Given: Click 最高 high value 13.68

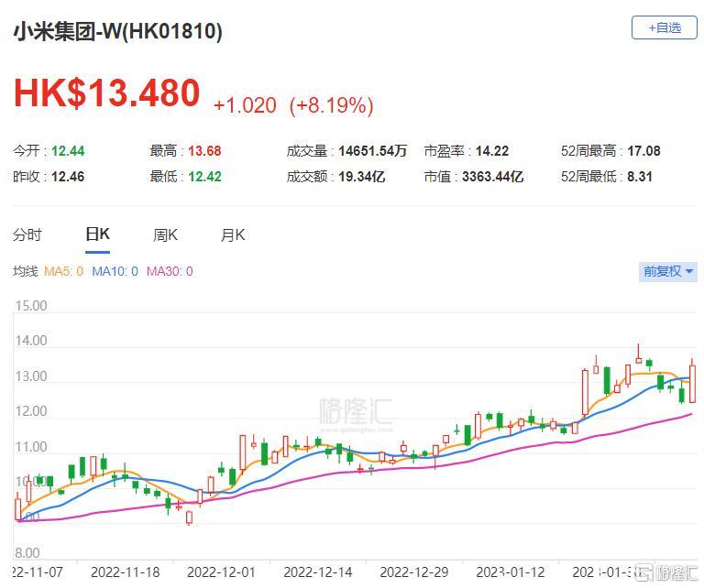Looking at the screenshot, I should pos(204,151).
